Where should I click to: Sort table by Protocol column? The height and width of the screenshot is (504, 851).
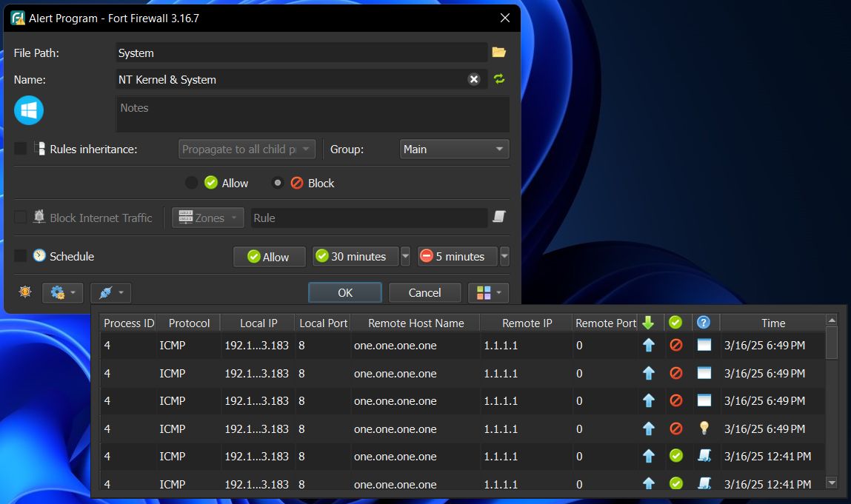pos(189,323)
